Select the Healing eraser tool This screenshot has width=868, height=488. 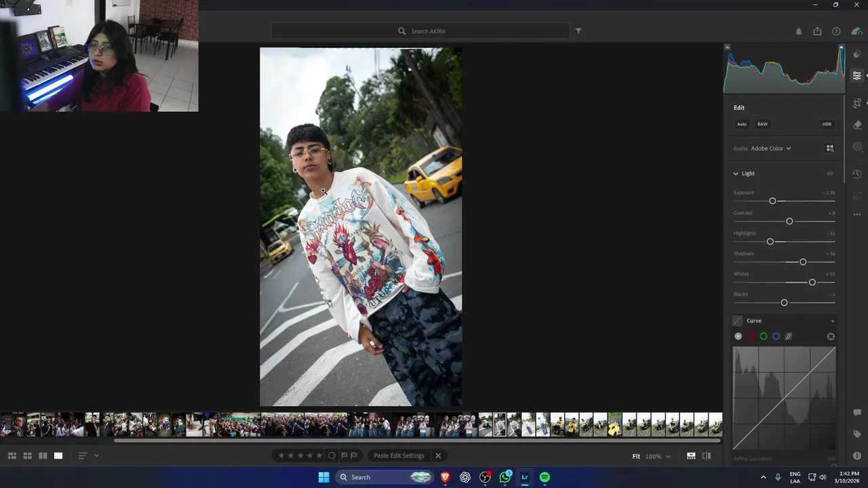click(x=857, y=125)
